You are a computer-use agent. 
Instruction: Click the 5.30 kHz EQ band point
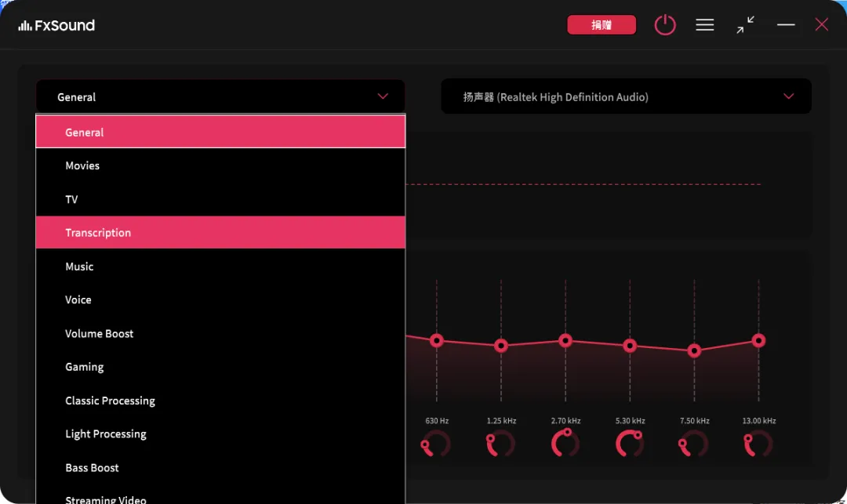point(630,346)
